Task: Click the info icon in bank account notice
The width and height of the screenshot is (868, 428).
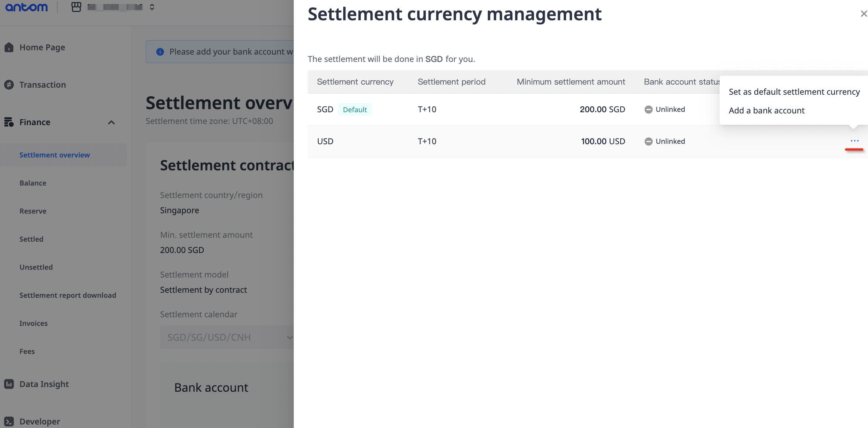Action: (160, 52)
